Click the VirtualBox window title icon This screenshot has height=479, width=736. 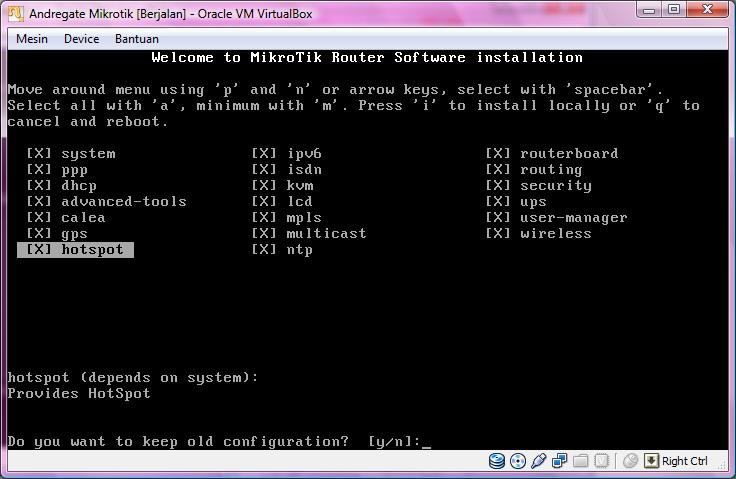(x=15, y=14)
